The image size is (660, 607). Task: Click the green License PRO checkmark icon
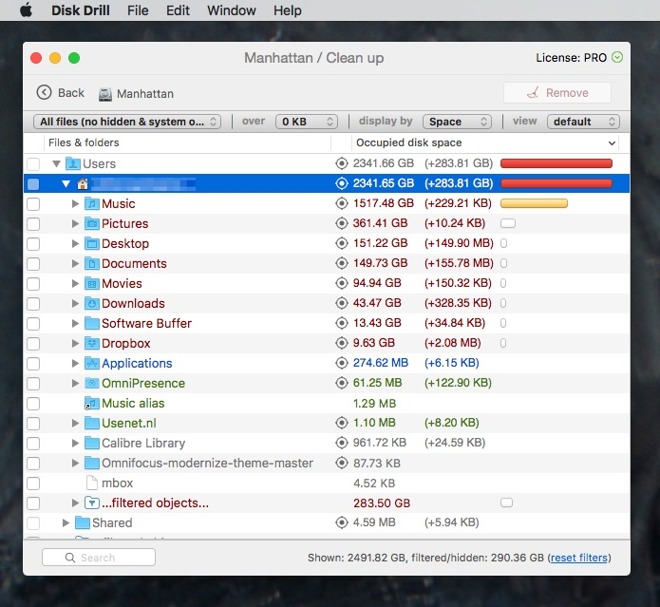tap(617, 57)
